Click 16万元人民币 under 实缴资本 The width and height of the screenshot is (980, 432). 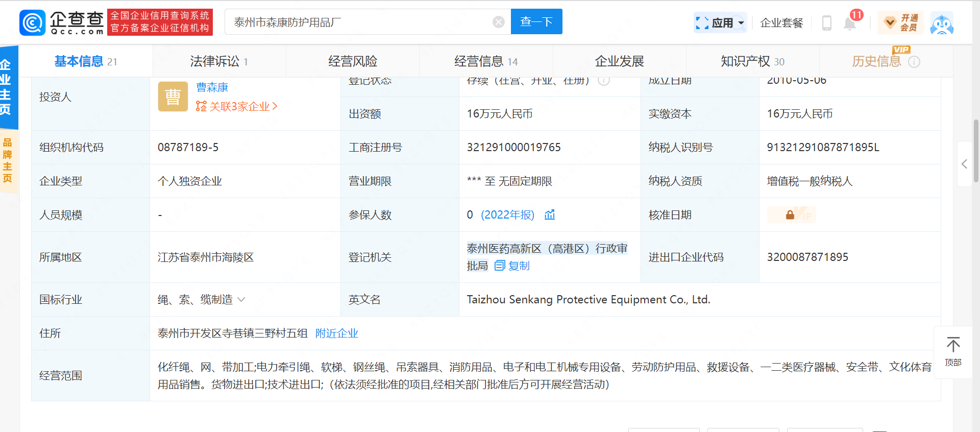click(x=800, y=114)
